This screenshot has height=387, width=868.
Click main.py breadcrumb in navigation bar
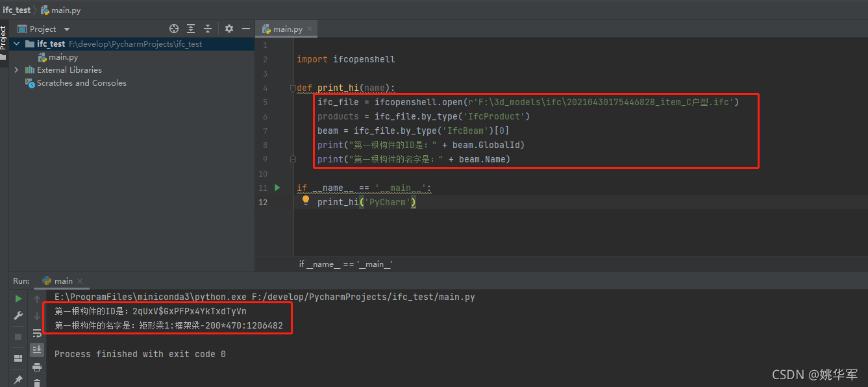pyautogui.click(x=60, y=10)
